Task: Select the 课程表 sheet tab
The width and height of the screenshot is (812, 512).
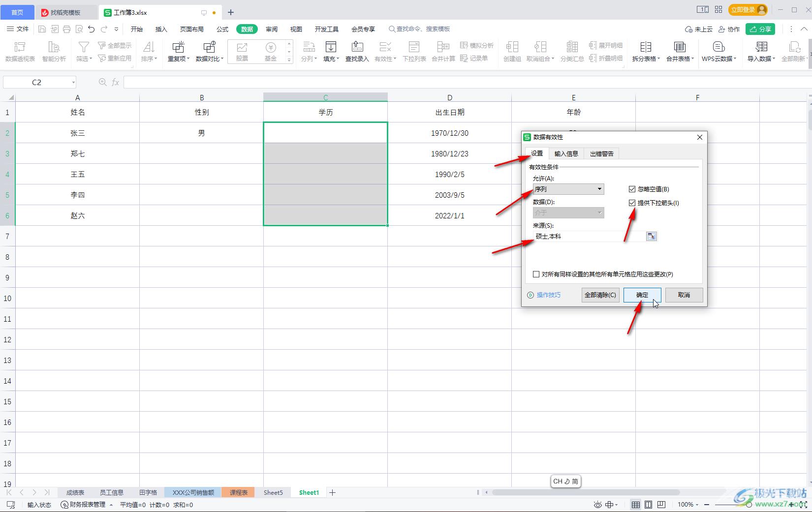Action: coord(238,492)
